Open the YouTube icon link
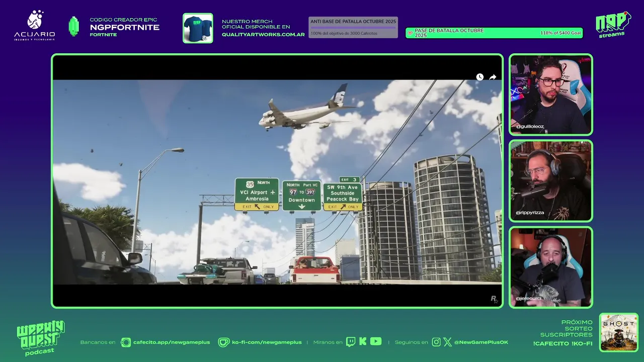Screen dimensions: 644x362 376,341
